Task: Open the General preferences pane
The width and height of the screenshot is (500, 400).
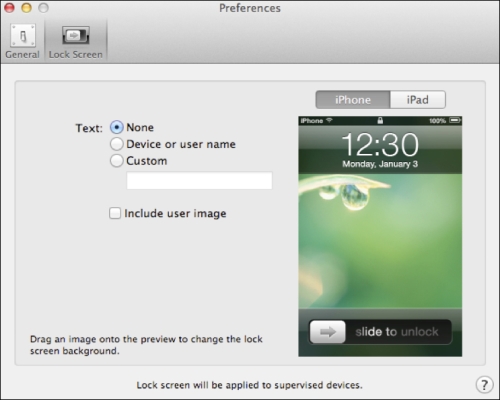Action: 22,41
